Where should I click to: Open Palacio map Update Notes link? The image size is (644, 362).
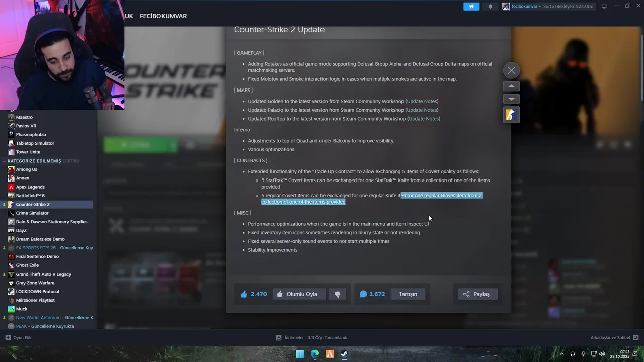click(x=422, y=110)
